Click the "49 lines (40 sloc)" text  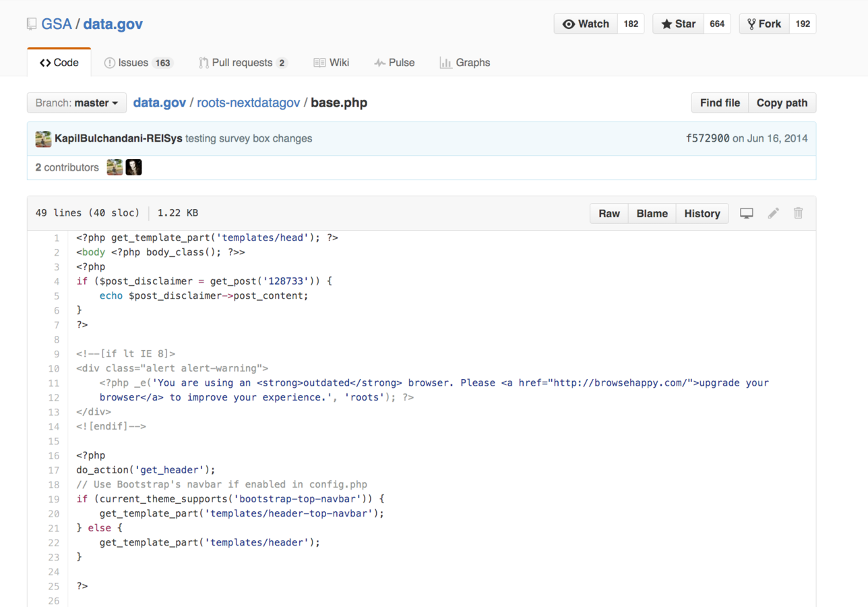pyautogui.click(x=88, y=213)
